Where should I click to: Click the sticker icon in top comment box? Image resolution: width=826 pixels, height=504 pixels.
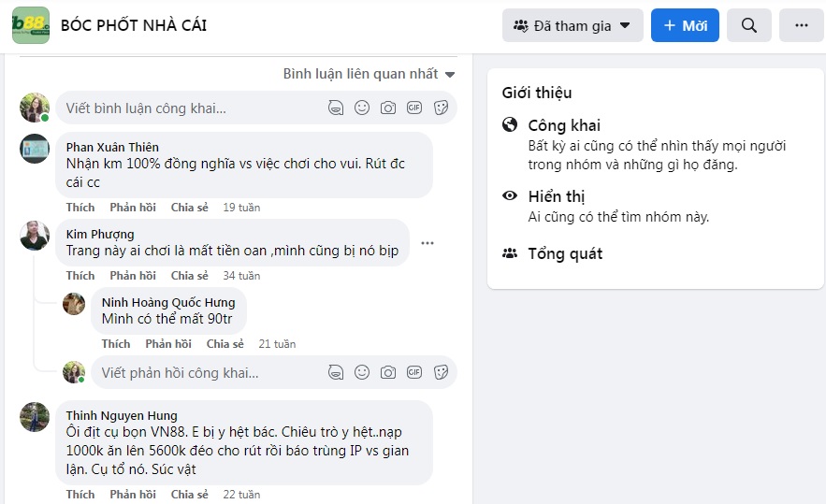pos(441,108)
